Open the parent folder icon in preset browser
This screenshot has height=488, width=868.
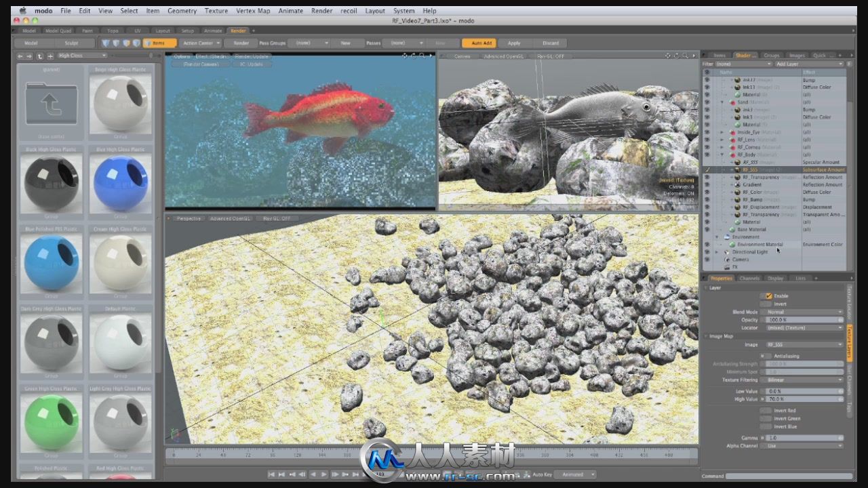tap(51, 103)
